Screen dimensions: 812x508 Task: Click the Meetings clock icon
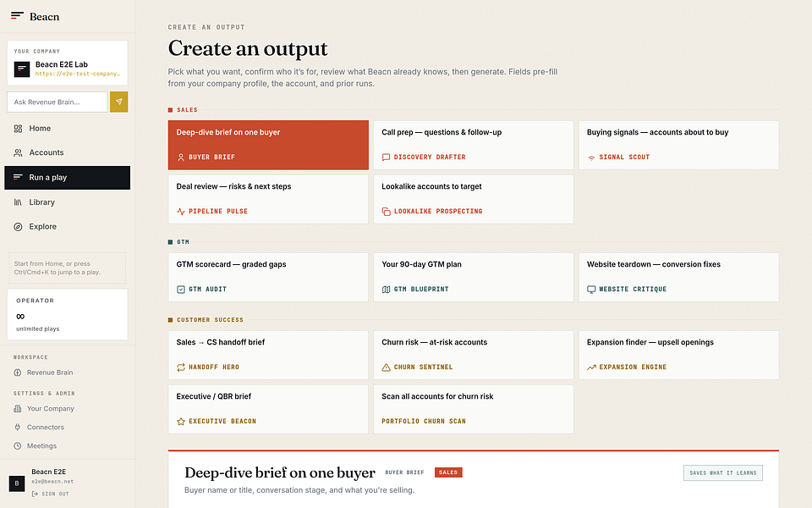pos(18,446)
